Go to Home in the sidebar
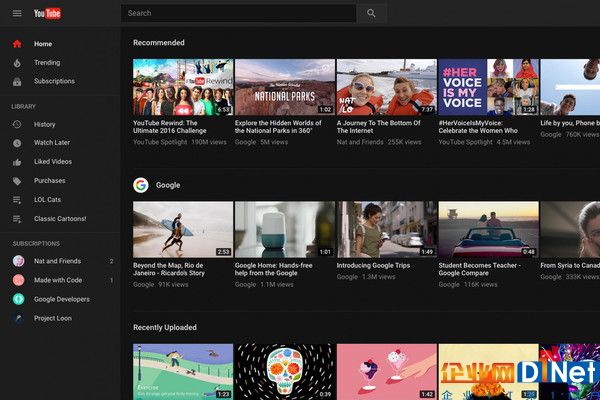The height and width of the screenshot is (400, 600). 43,44
